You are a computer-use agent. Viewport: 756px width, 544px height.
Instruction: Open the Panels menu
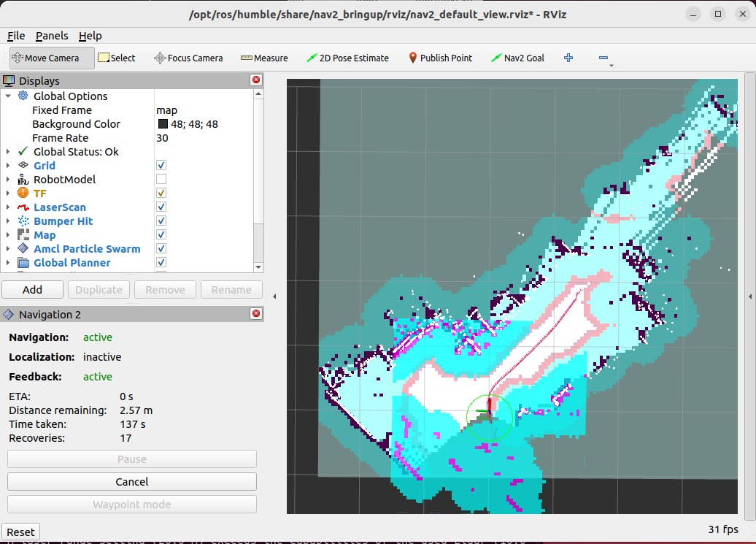coord(52,36)
